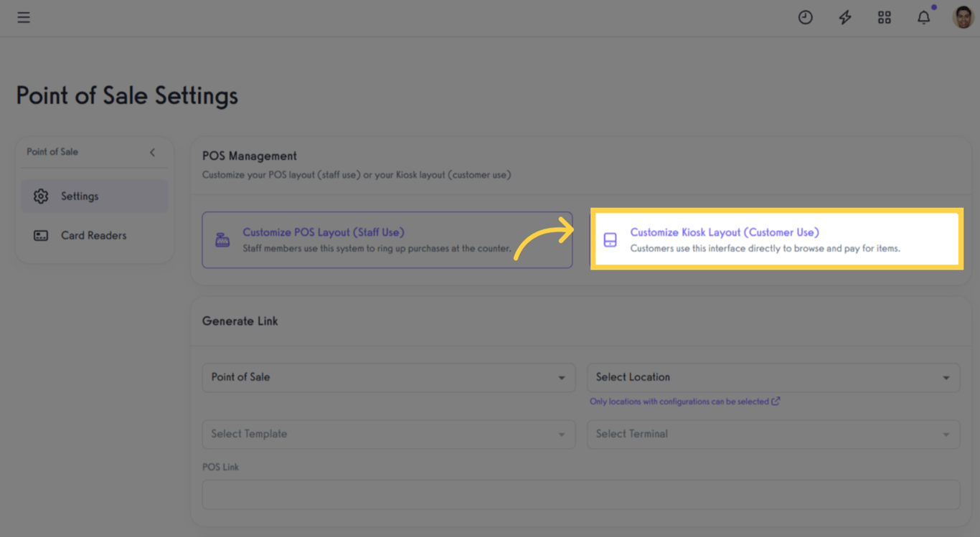980x537 pixels.
Task: Open the hamburger navigation menu
Action: [x=24, y=17]
